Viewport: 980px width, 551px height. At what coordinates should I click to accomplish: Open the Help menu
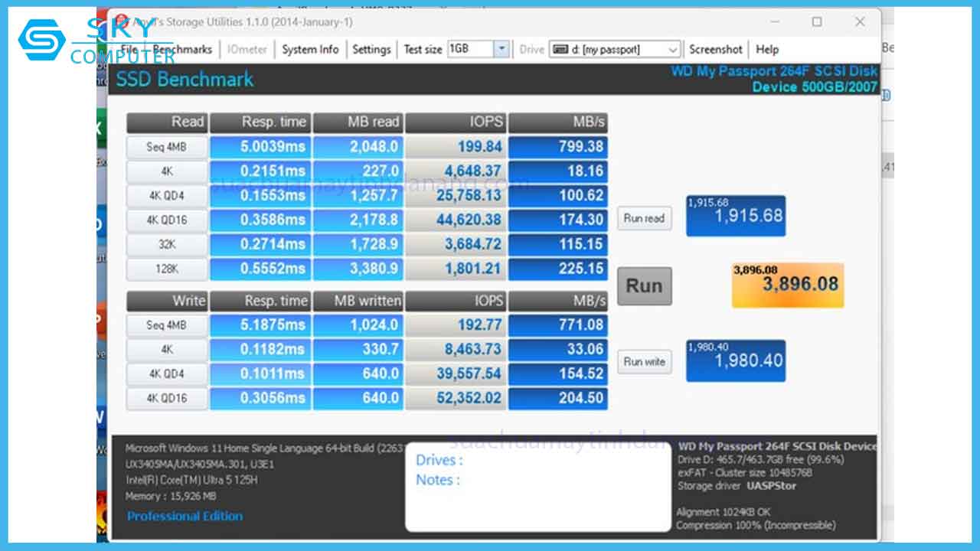(767, 49)
